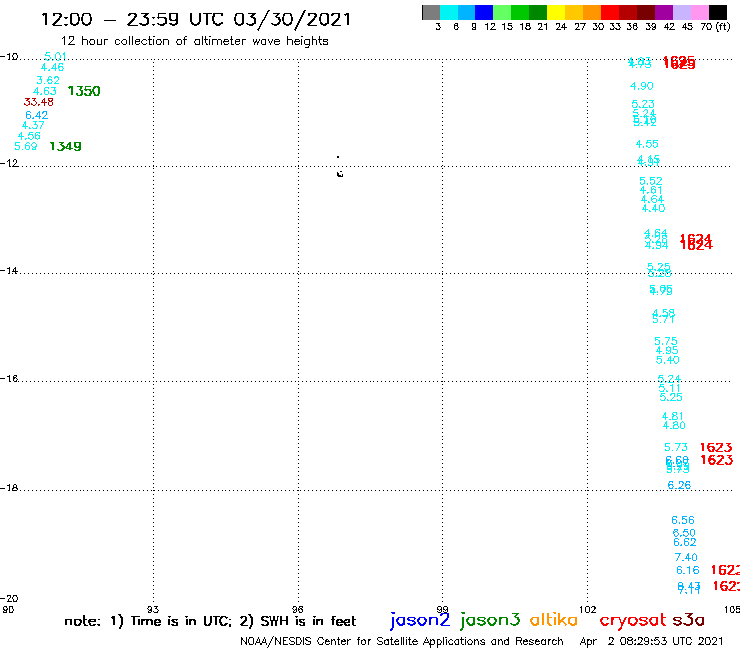Click wave height value 6.50
The height and width of the screenshot is (650, 740).
click(684, 533)
